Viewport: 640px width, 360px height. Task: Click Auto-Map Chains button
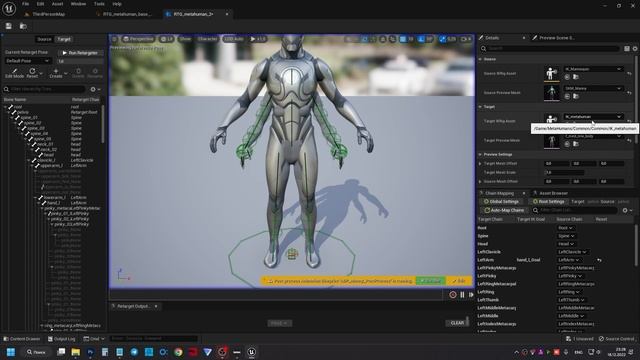tap(504, 210)
